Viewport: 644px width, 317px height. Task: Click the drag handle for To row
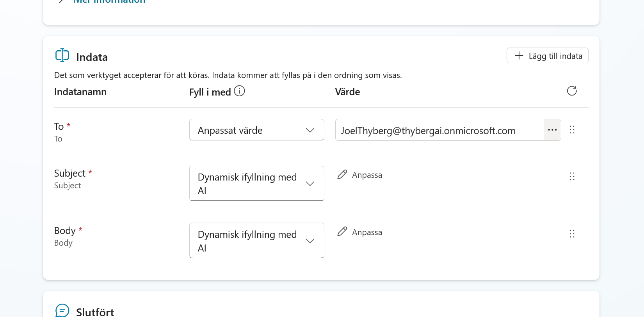tap(572, 130)
